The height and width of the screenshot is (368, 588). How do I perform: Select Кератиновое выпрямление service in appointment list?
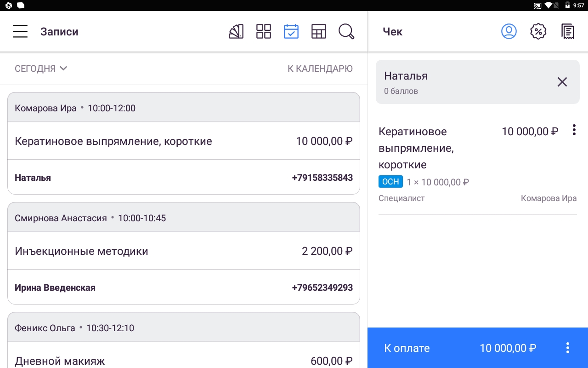coord(184,141)
